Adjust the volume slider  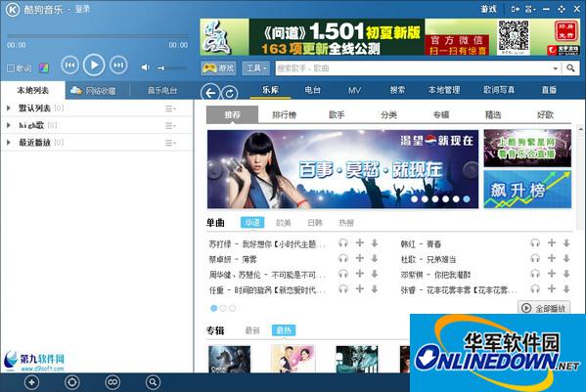coord(172,68)
